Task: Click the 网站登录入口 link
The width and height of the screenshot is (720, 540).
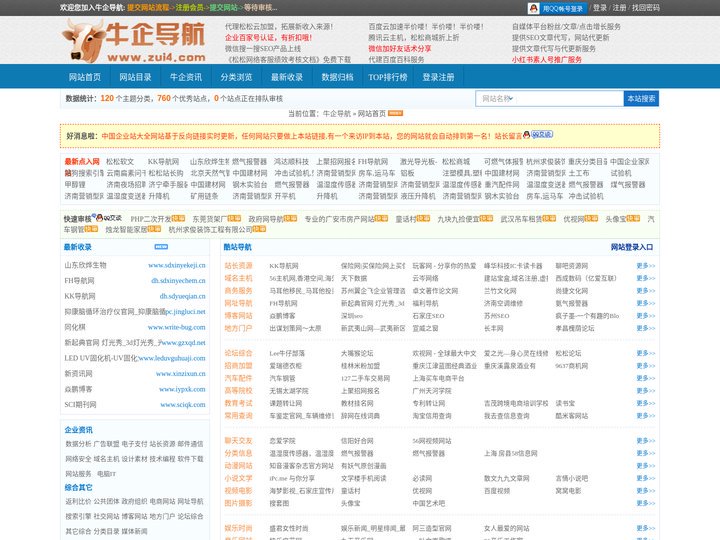Action: pos(632,247)
